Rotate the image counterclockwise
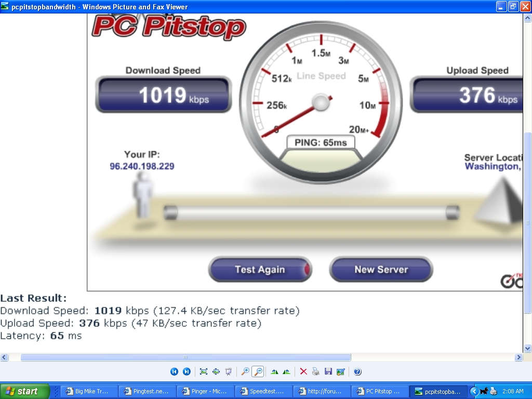 tap(286, 371)
